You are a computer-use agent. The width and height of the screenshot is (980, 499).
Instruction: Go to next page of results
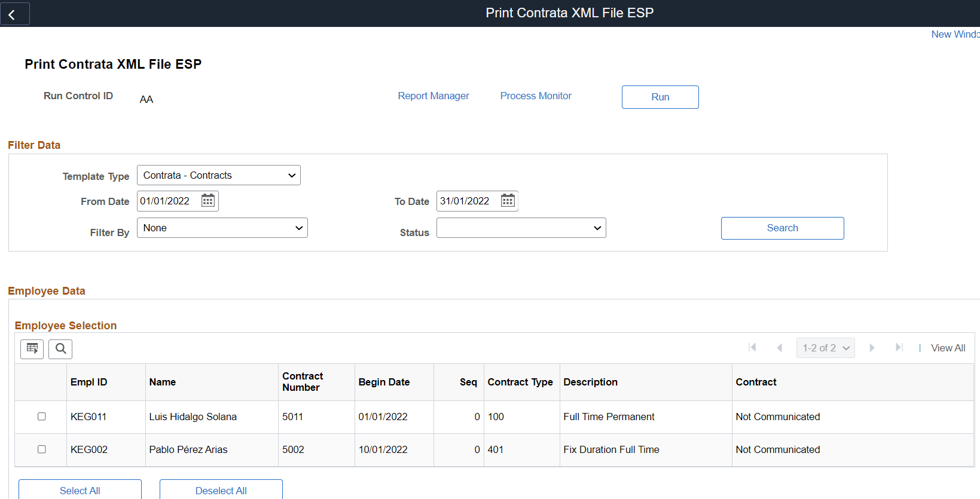click(872, 348)
